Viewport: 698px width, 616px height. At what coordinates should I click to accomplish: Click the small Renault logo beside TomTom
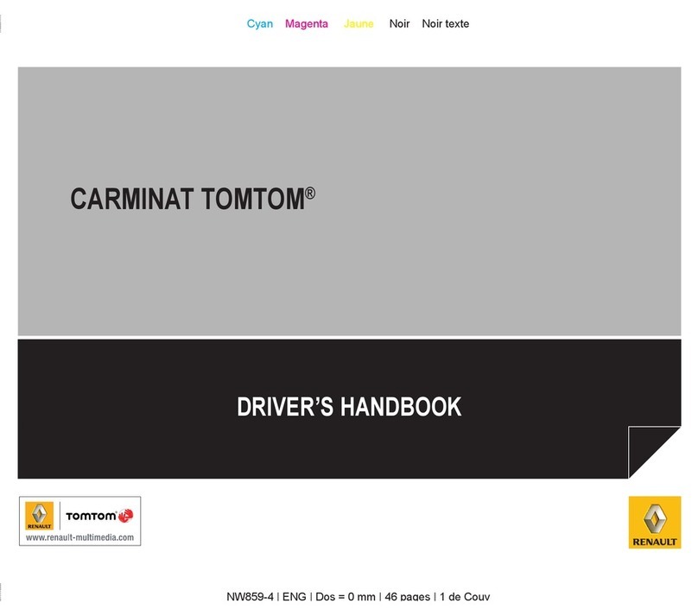[39, 516]
